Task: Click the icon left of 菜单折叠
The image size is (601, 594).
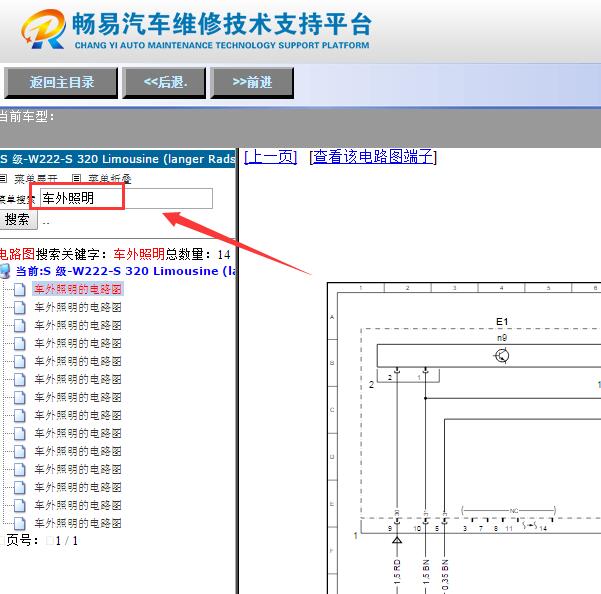Action: (x=77, y=179)
